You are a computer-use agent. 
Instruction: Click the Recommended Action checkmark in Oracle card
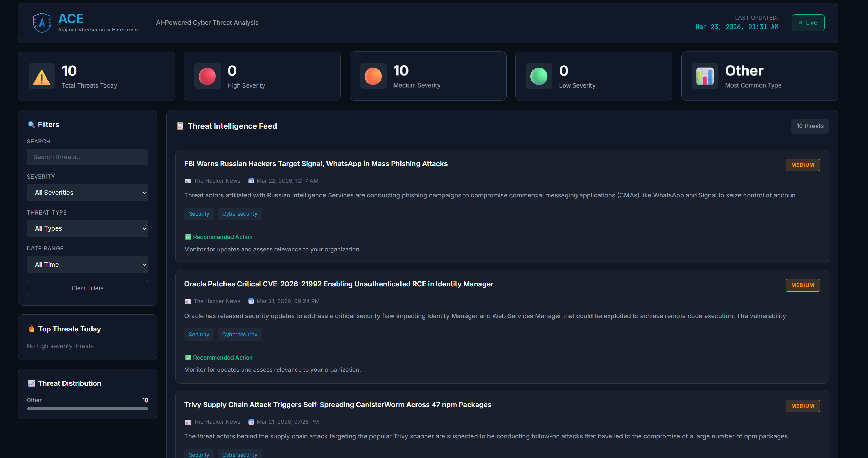coord(188,358)
